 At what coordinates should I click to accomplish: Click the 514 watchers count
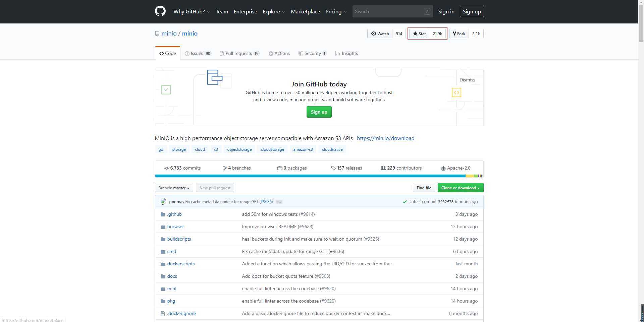[x=399, y=34]
